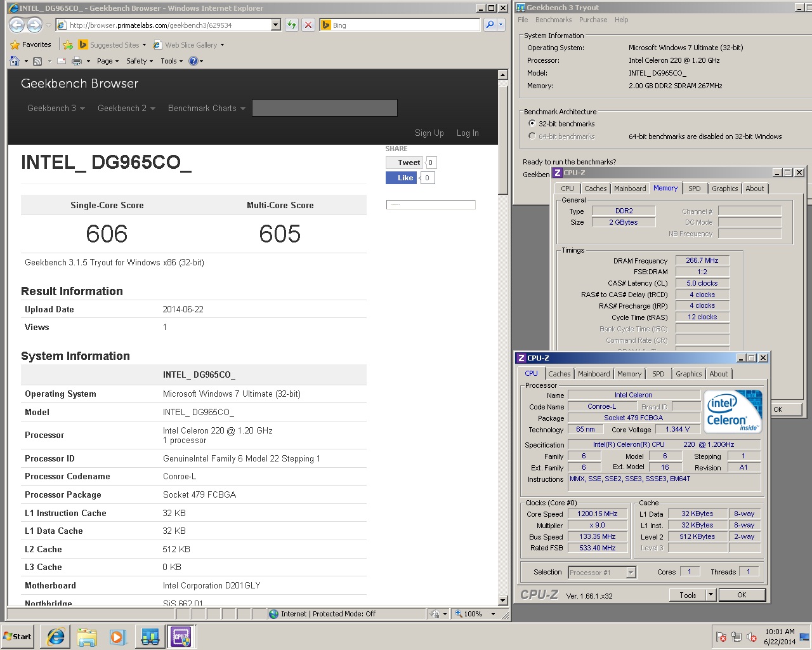812x650 pixels.
Task: Refresh the Geekbench Browser page
Action: coord(291,25)
